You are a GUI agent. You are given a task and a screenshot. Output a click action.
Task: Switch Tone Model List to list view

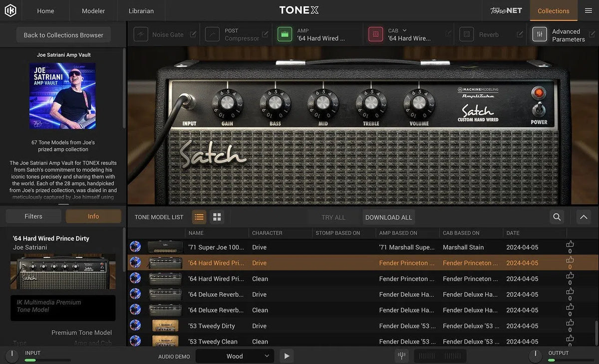(199, 216)
